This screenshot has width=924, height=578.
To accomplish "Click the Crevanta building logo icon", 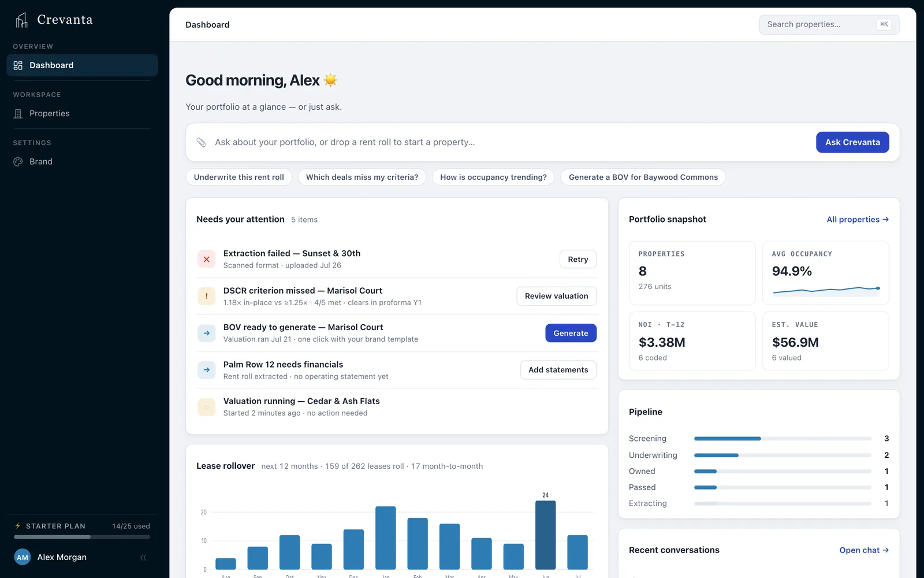I will click(21, 20).
